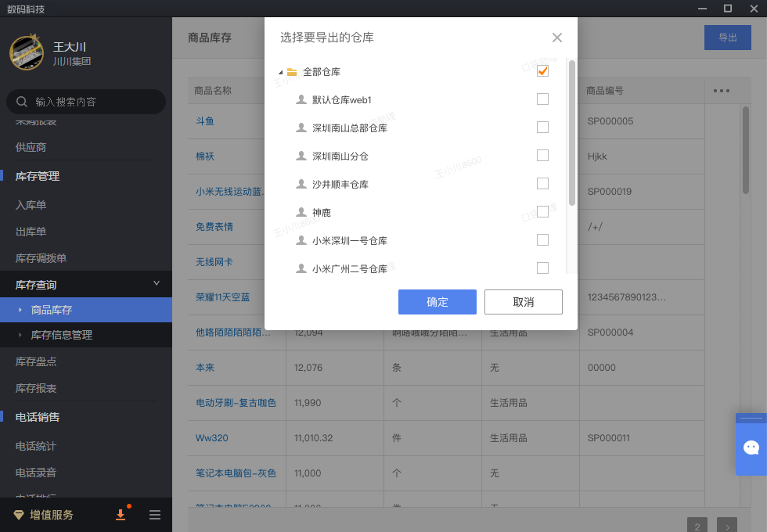Click the download icon in bottom bar
767x532 pixels.
pyautogui.click(x=121, y=515)
